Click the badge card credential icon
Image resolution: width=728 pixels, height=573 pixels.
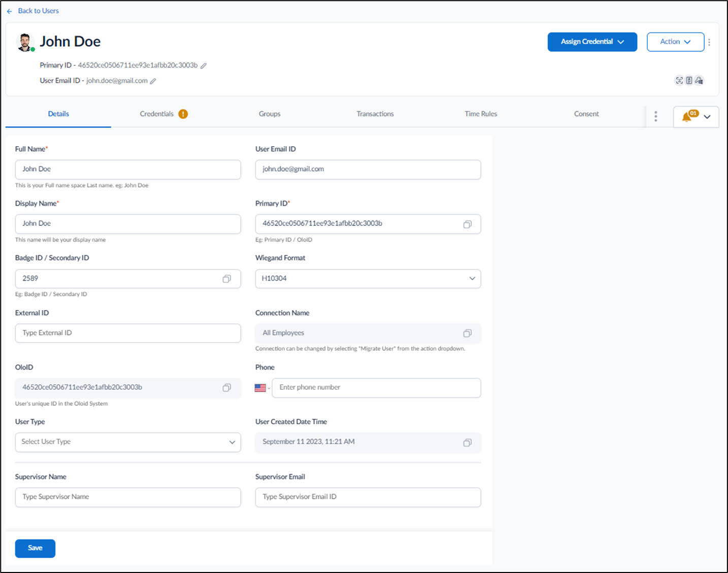coord(689,80)
